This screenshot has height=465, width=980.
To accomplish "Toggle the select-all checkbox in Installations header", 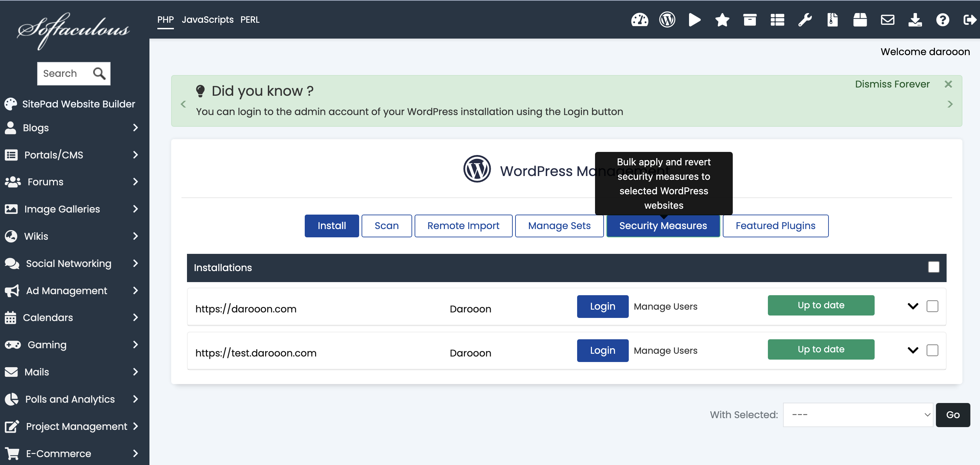I will pyautogui.click(x=933, y=267).
